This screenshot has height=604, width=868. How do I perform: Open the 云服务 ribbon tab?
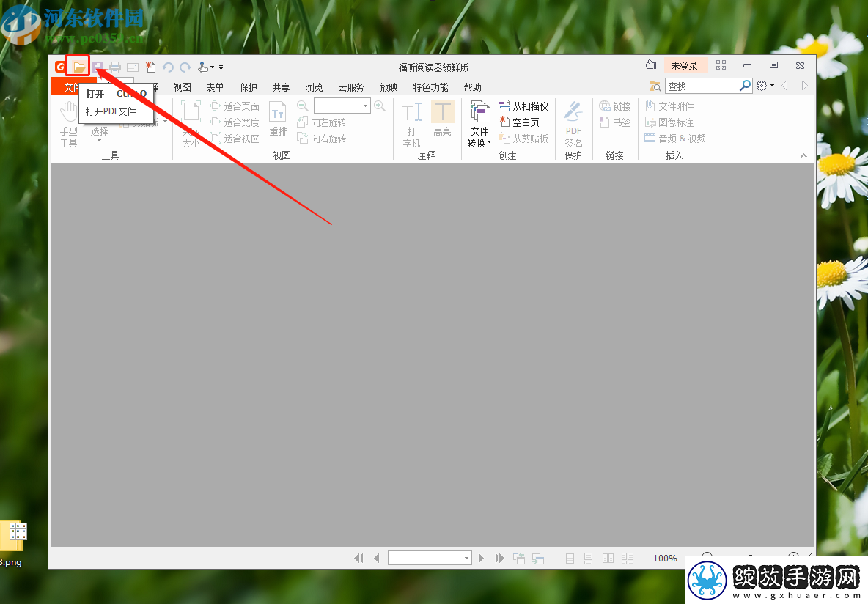click(x=351, y=87)
